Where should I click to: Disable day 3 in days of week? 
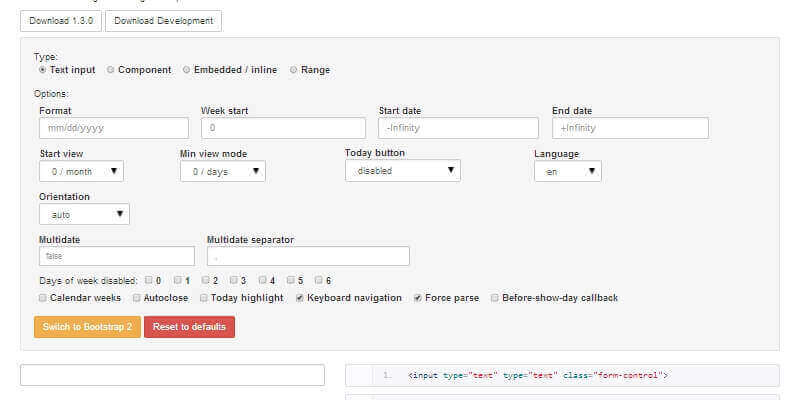click(x=234, y=280)
